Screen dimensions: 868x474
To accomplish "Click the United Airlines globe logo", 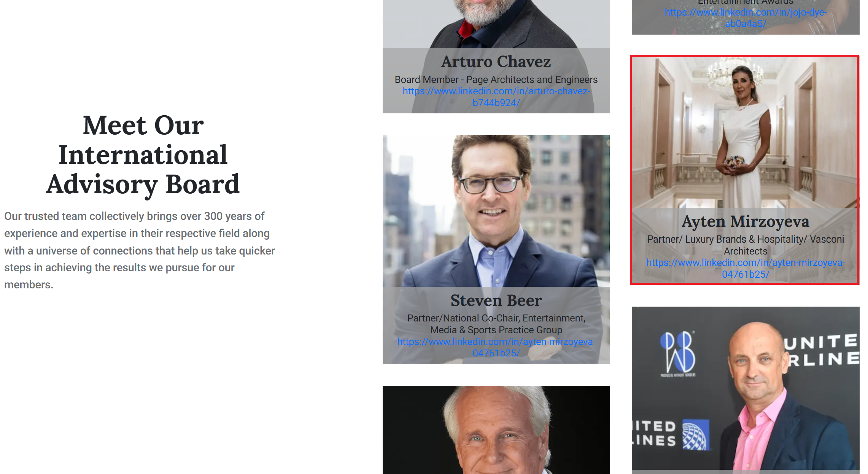I will (695, 435).
